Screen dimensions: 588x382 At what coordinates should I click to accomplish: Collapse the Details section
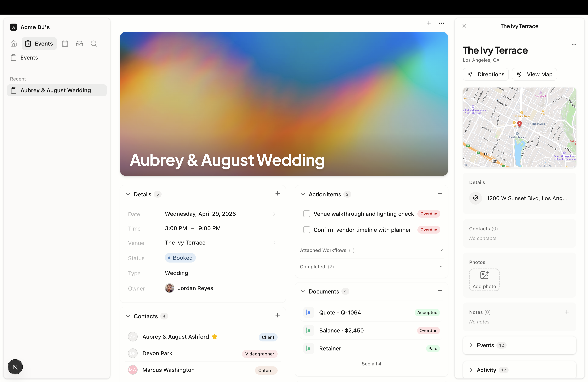(128, 194)
